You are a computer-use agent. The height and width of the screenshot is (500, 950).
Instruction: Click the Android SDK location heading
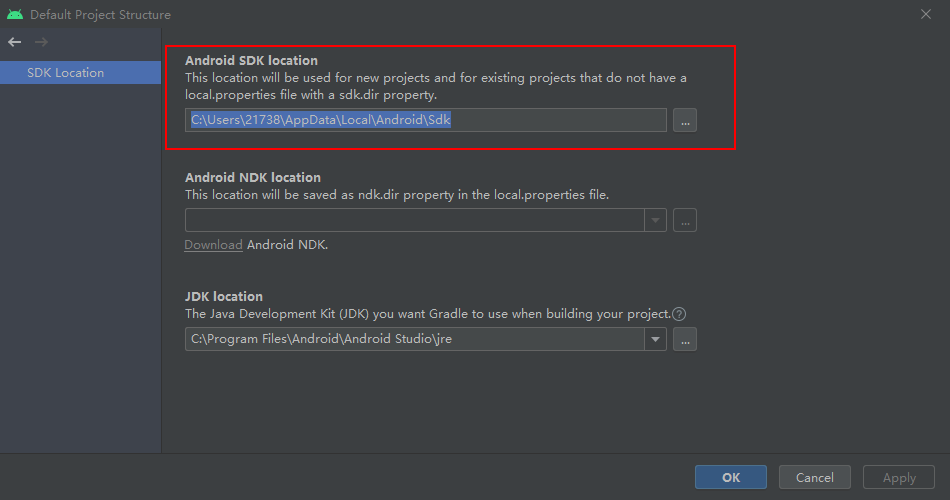pos(251,61)
